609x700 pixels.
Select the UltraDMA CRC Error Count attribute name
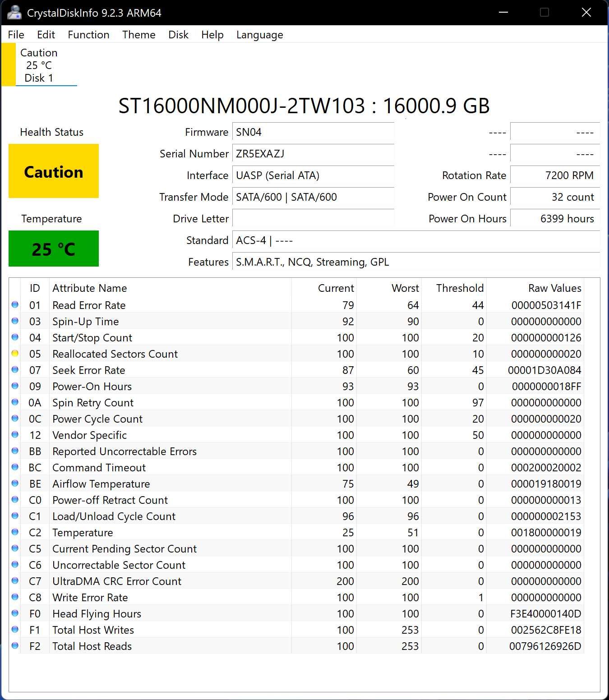click(117, 581)
